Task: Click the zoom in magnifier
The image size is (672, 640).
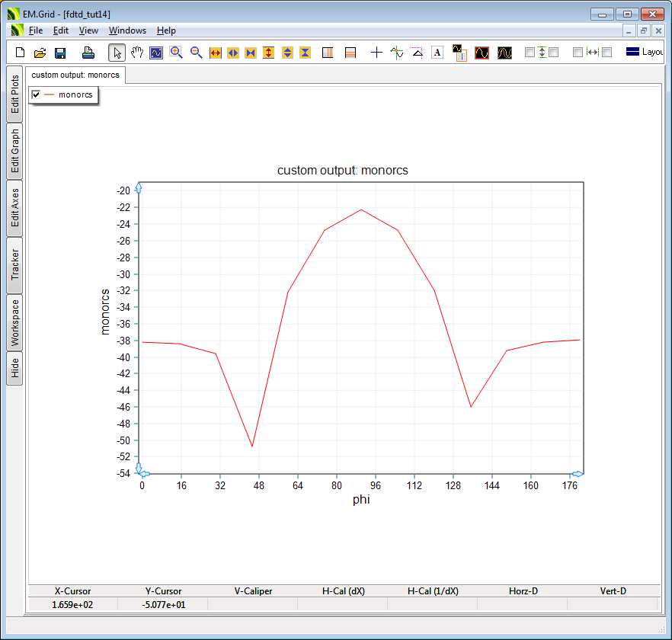Action: (176, 53)
